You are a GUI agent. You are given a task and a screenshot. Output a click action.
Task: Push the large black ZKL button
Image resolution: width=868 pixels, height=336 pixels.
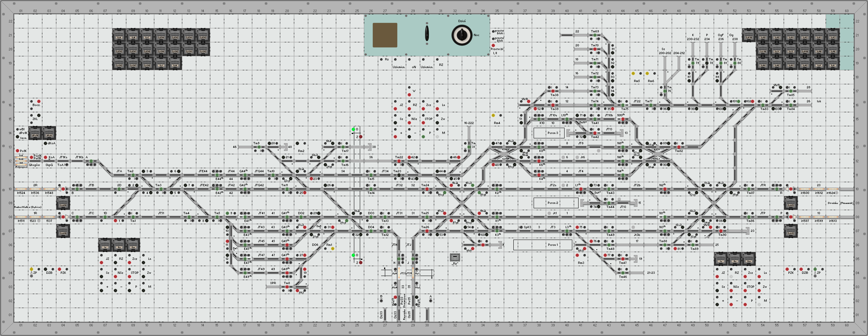(39, 116)
